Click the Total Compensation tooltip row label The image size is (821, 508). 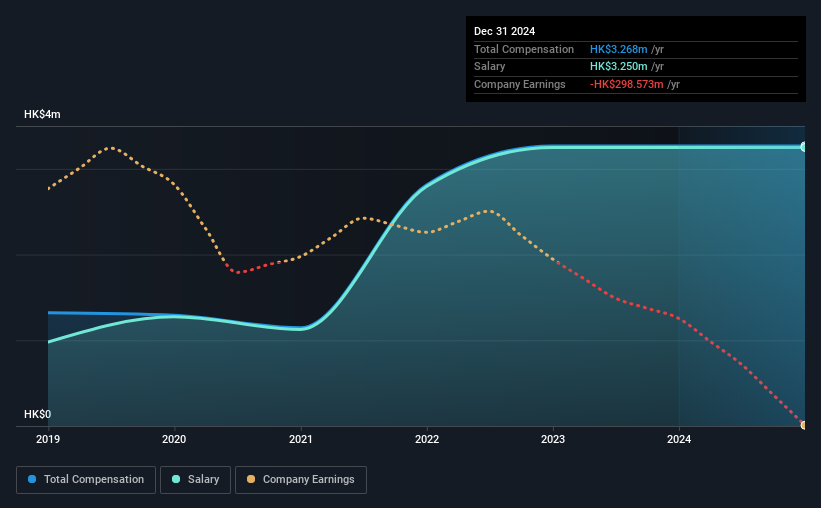pyautogui.click(x=524, y=49)
